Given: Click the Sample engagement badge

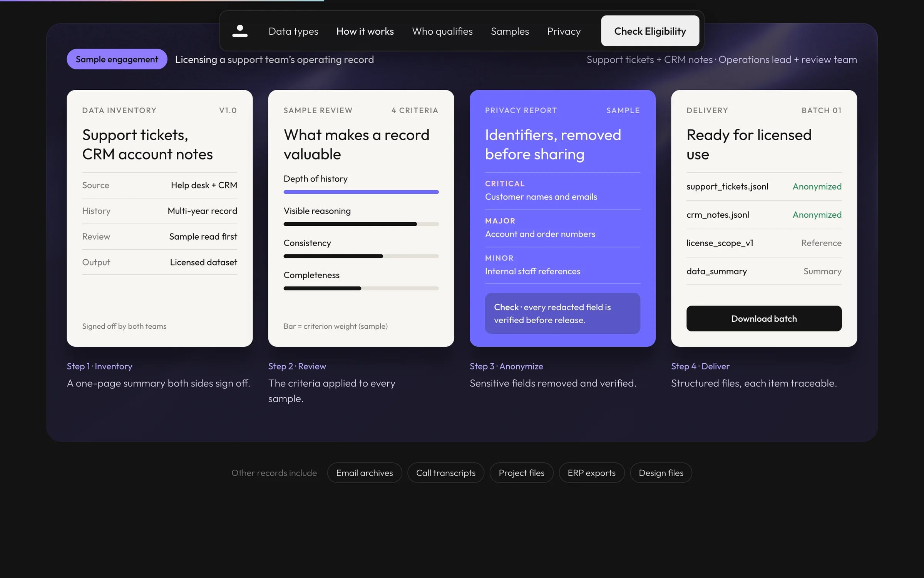Looking at the screenshot, I should tap(117, 59).
